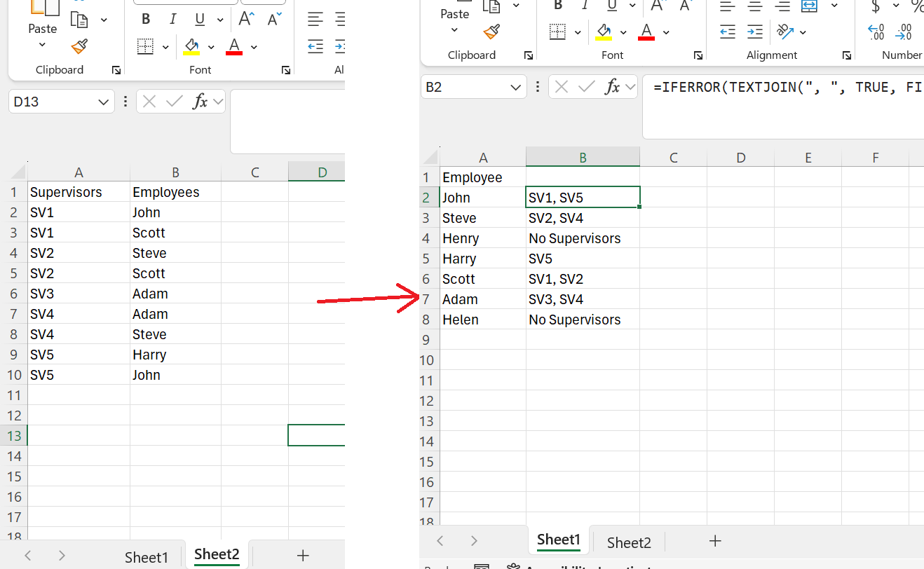This screenshot has height=569, width=924.
Task: Click formula bar showing IFERROR formula
Action: point(783,107)
